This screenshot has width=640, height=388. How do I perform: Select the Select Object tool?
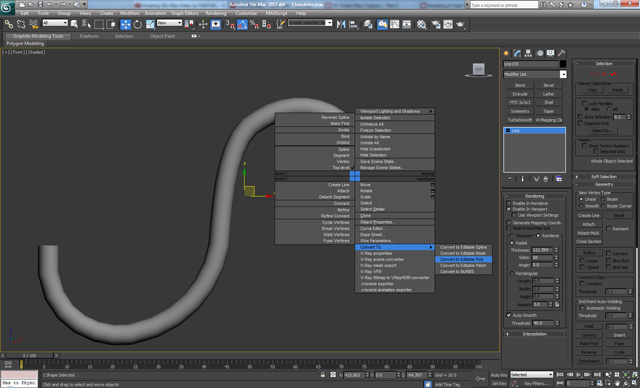click(74, 24)
